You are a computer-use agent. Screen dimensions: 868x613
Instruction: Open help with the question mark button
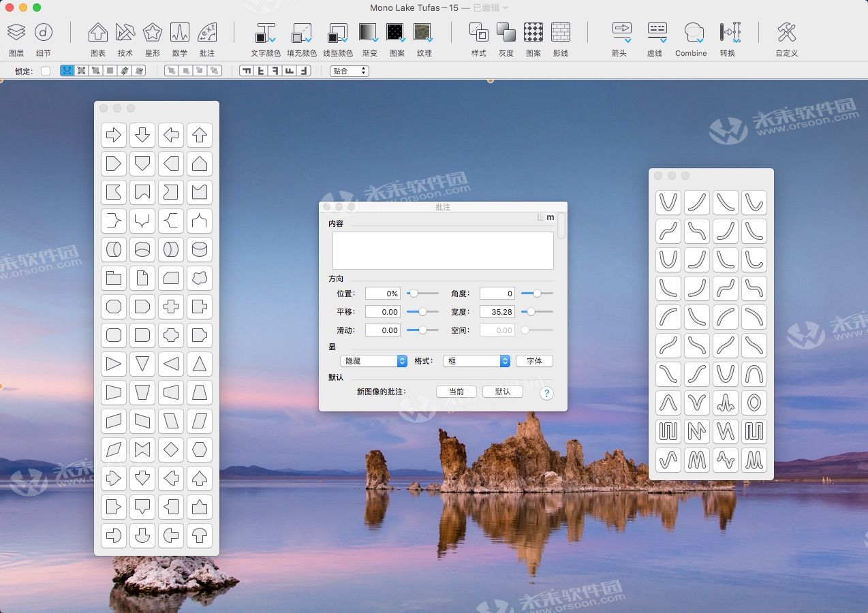[x=546, y=393]
